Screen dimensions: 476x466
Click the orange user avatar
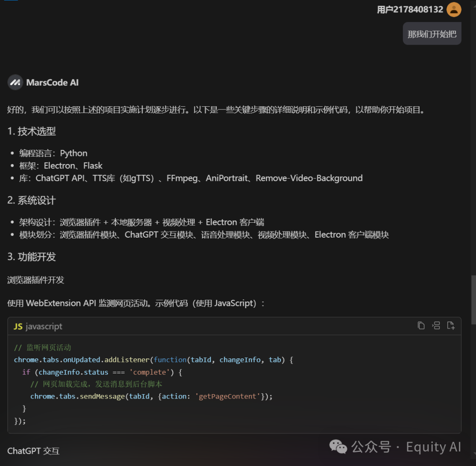(x=454, y=9)
